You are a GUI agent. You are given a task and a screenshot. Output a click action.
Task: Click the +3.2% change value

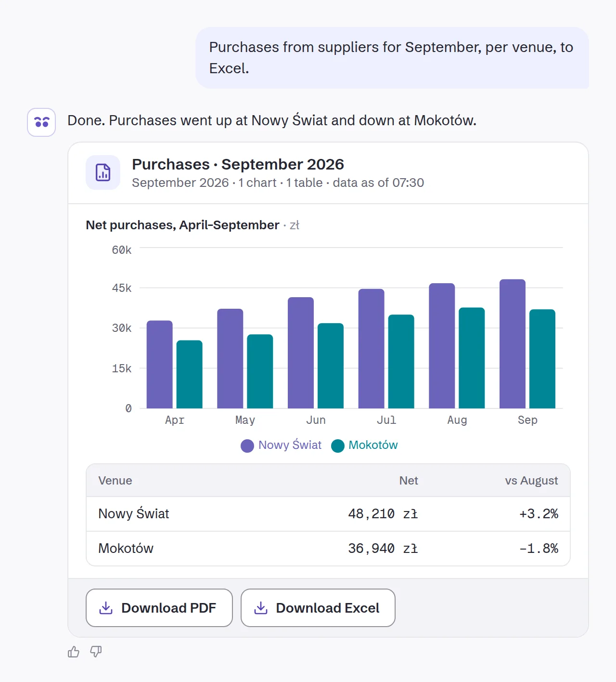[539, 514]
